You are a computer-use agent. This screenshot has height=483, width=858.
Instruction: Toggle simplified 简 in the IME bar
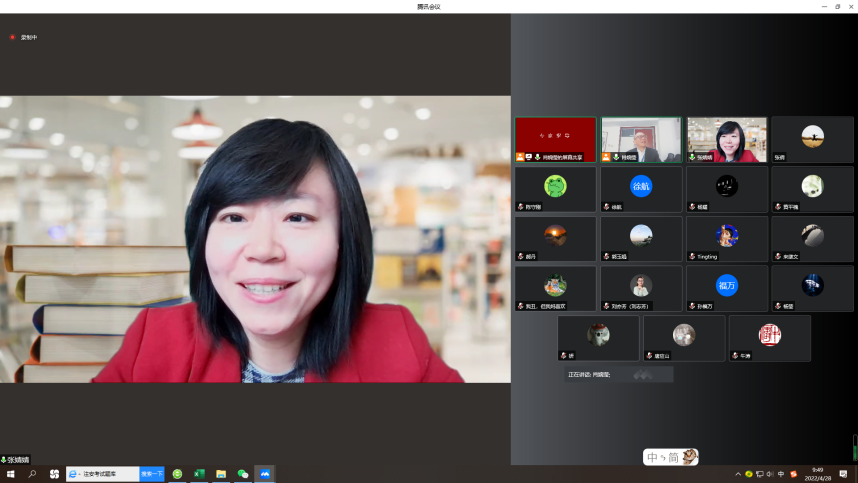point(674,457)
